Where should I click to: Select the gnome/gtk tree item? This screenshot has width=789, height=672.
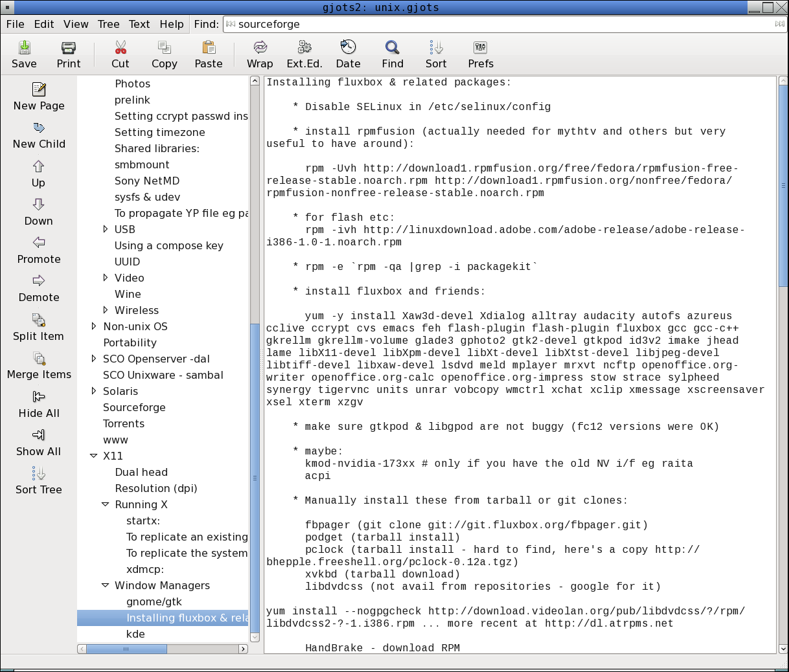pos(154,601)
